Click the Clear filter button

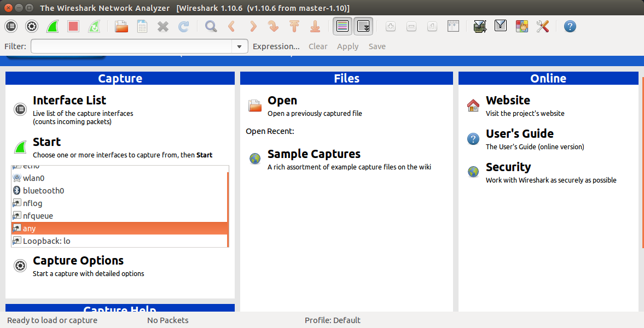coord(318,46)
